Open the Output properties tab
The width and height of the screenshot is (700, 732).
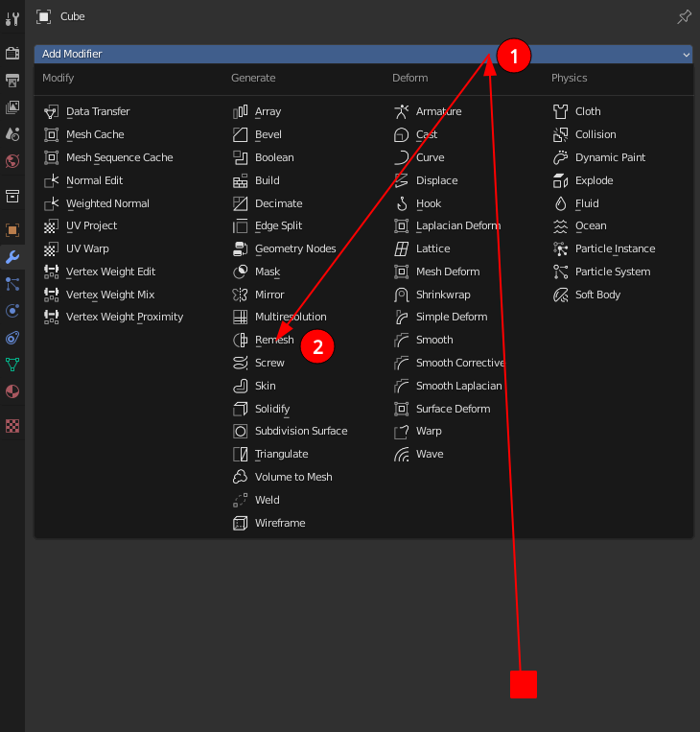click(x=12, y=81)
